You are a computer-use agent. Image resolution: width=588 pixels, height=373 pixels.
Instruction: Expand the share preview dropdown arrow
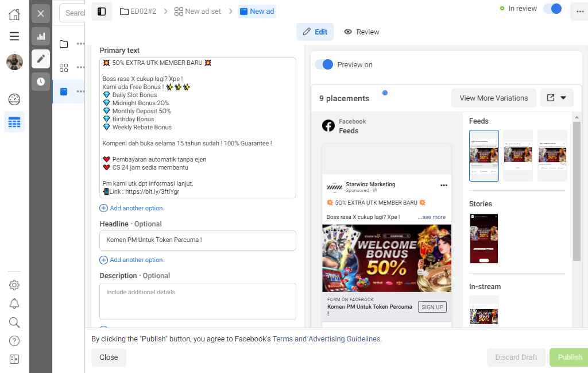click(563, 98)
